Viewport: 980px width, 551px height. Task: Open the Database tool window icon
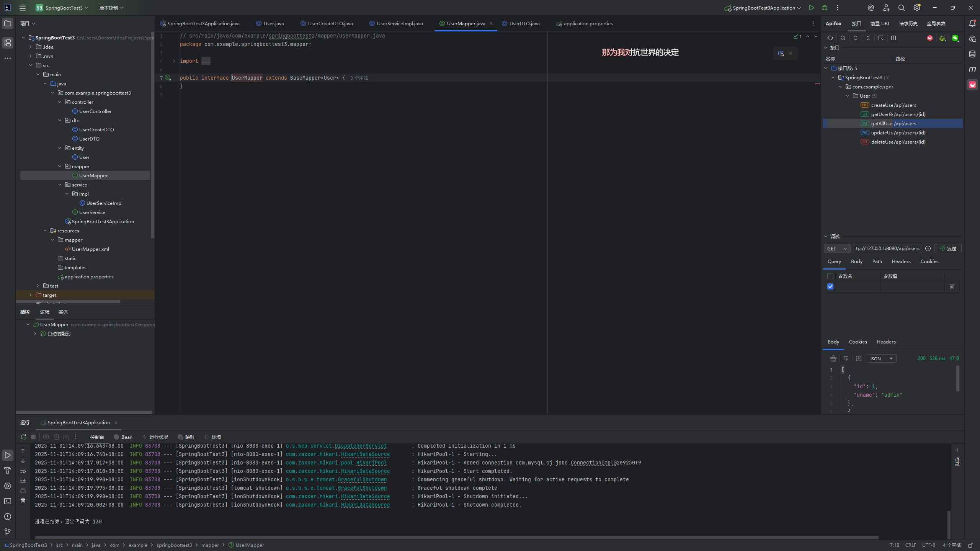[x=972, y=54]
